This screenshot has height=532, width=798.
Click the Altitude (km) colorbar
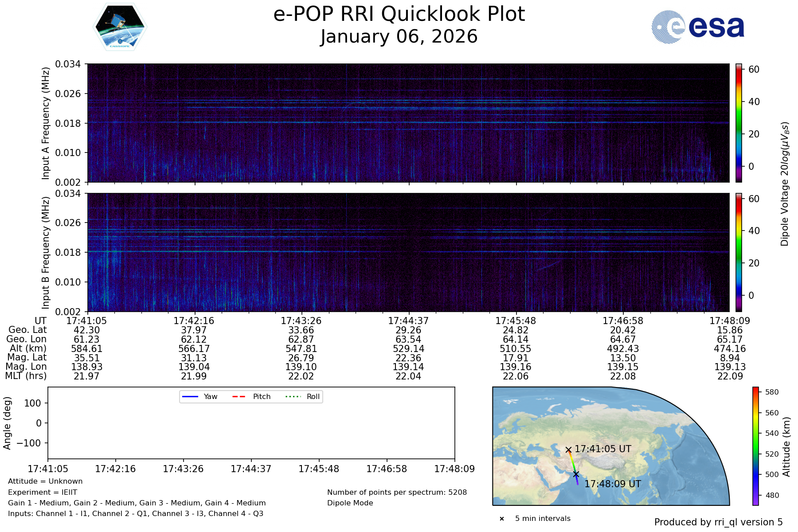click(x=755, y=446)
